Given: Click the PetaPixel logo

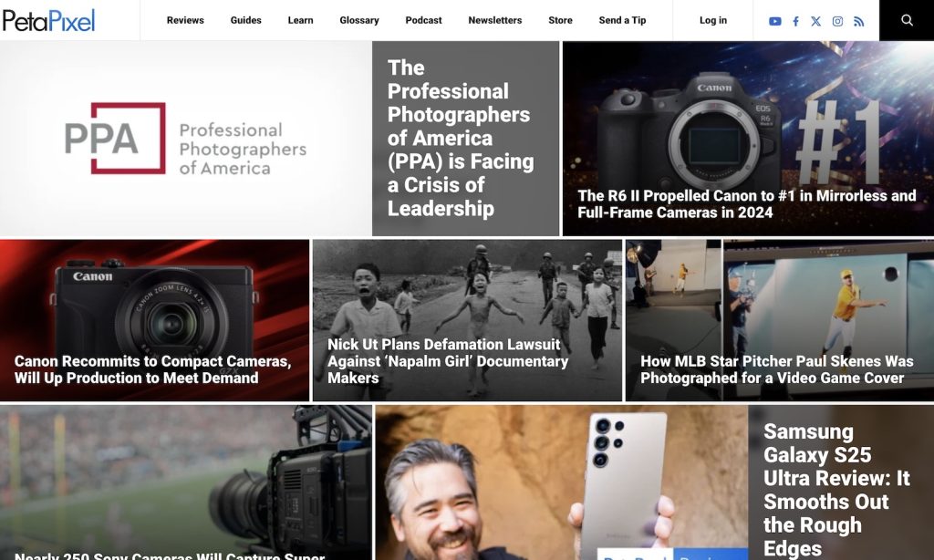Looking at the screenshot, I should click(48, 20).
